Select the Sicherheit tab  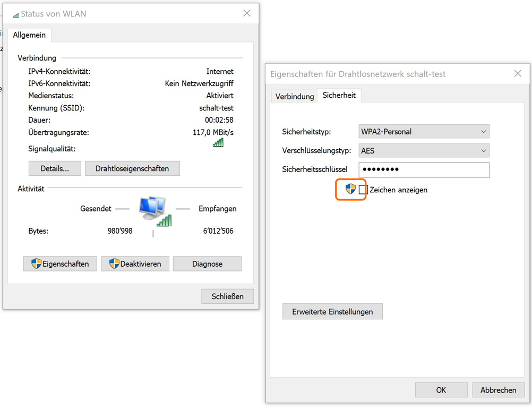pyautogui.click(x=339, y=96)
